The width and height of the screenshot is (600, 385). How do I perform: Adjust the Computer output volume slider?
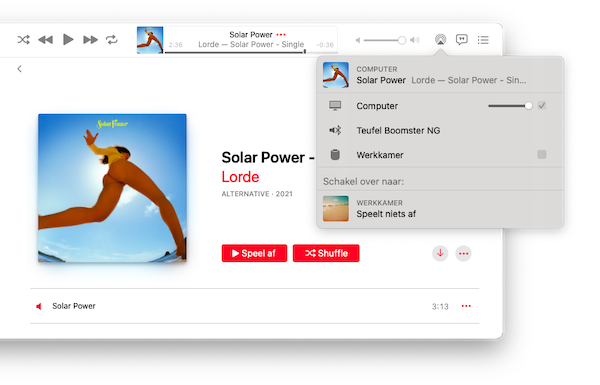(x=510, y=106)
